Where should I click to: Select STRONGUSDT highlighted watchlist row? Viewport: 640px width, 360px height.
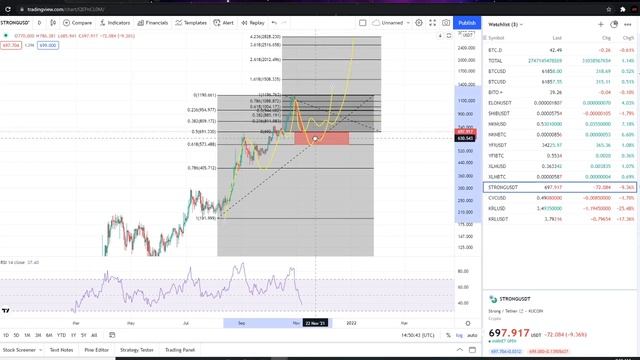click(x=560, y=187)
